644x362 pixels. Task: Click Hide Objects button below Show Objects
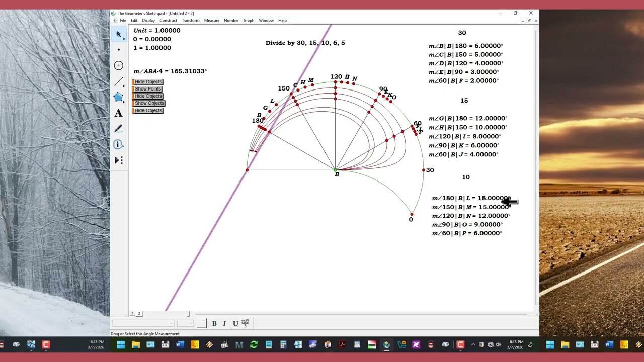pos(148,111)
